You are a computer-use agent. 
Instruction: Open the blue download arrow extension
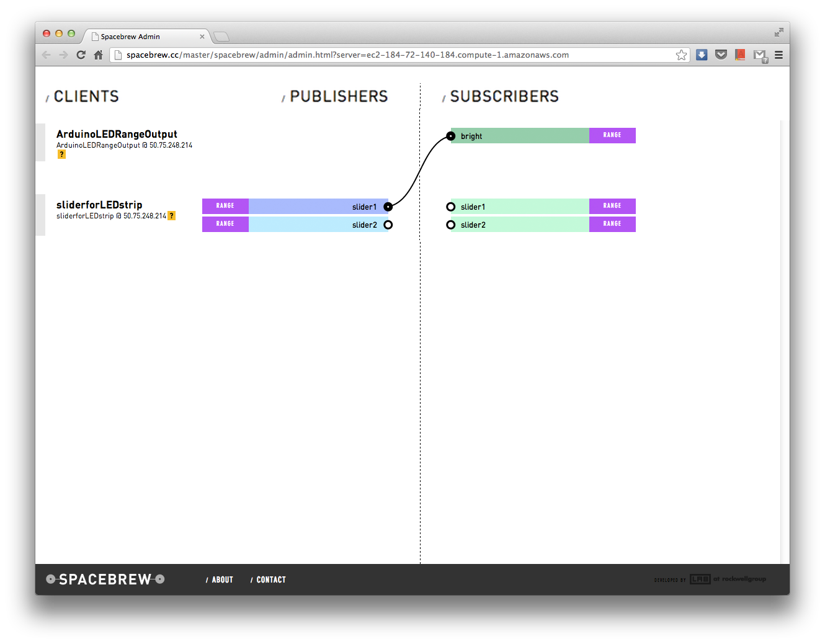[702, 55]
